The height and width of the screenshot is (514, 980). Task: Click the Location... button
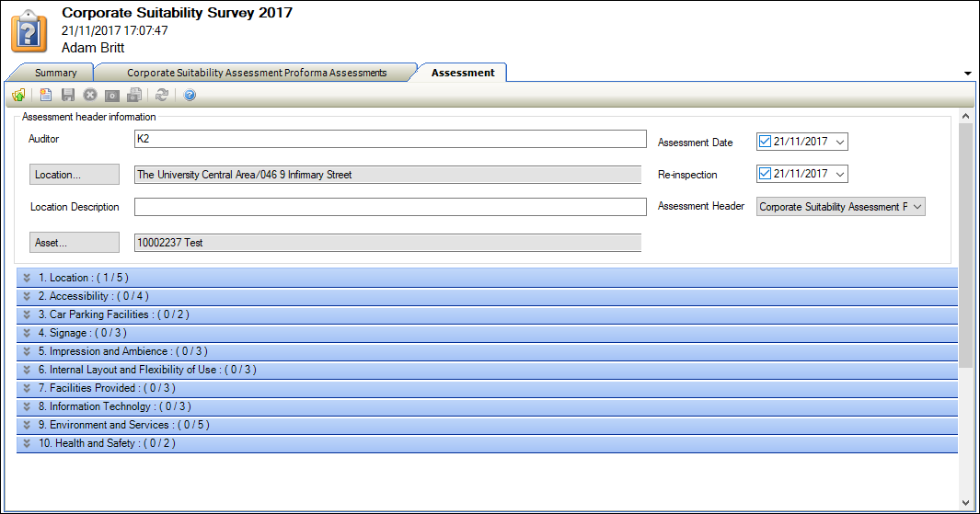tap(75, 175)
